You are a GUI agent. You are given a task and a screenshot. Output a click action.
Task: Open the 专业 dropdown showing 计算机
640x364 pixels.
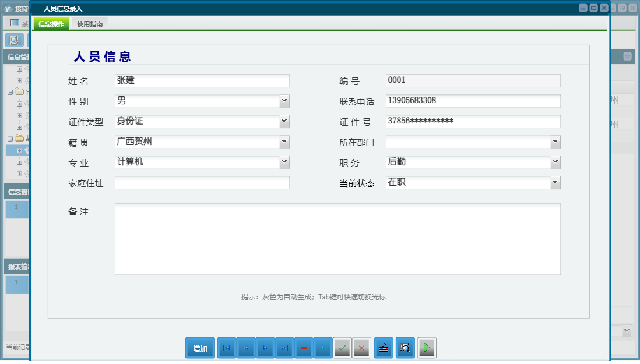(284, 162)
